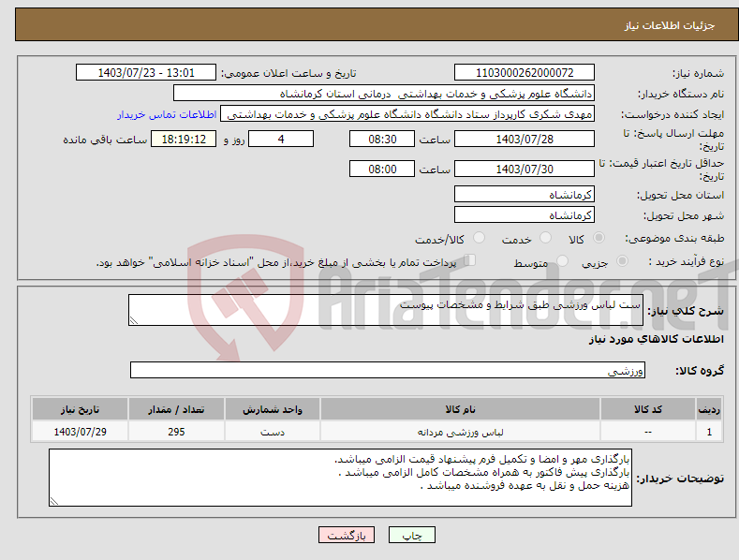Click price validity date 1403/07/30
This screenshot has height=560, width=739.
525,169
